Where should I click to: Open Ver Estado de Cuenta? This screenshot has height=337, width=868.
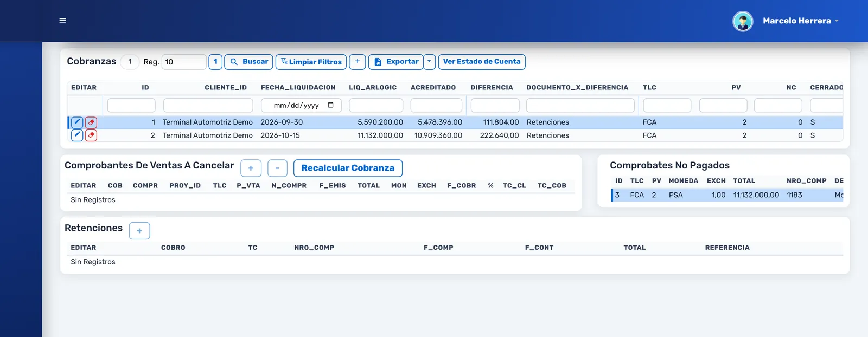pos(482,62)
